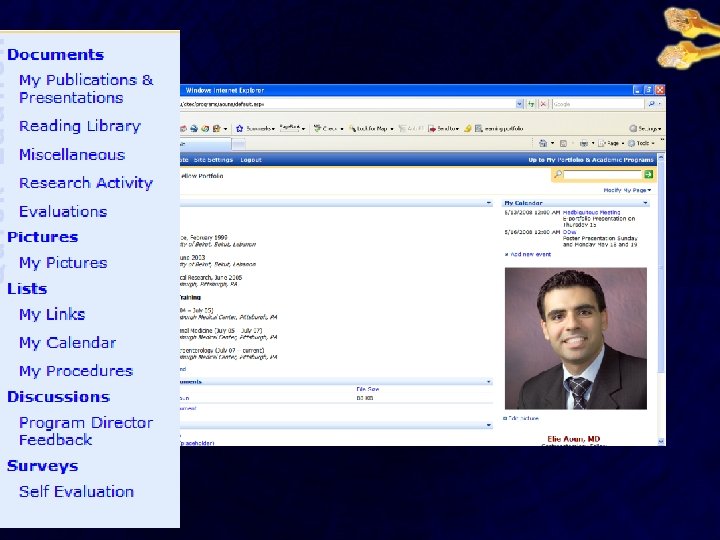Click the Surveys heading in sidebar
Screen dimensions: 720x540
click(x=42, y=466)
